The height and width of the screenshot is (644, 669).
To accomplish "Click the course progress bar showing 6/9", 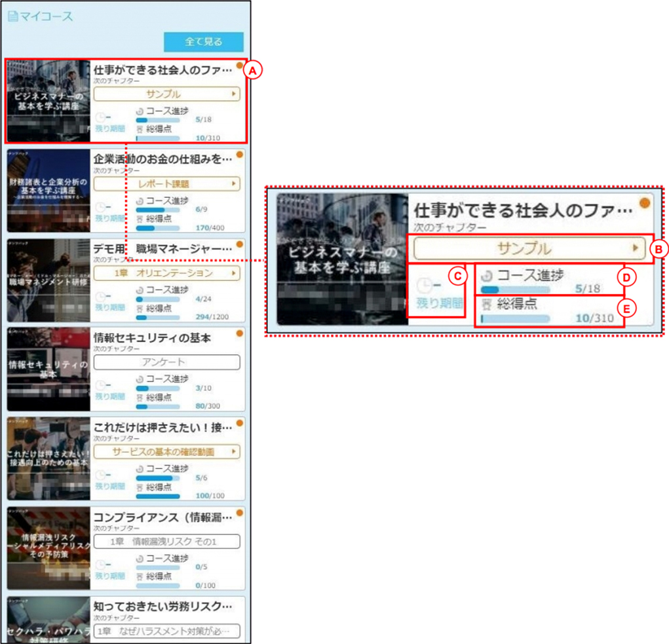I will pos(158,210).
